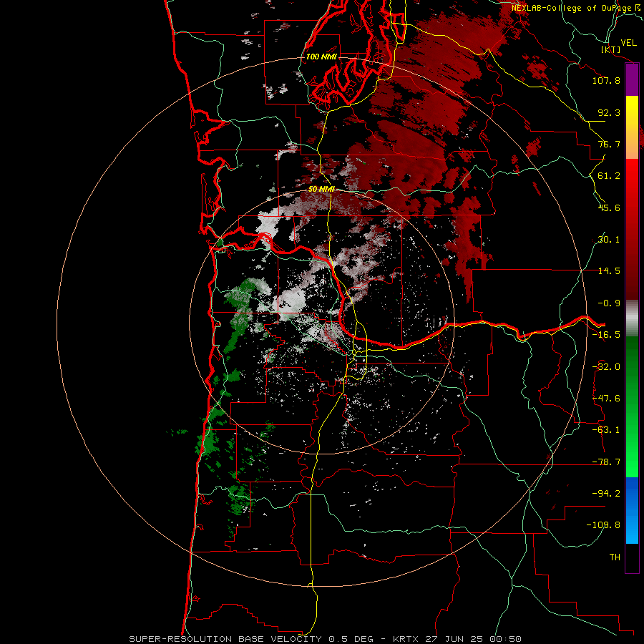The width and height of the screenshot is (644, 644).
Task: Click the -32.0 velocity scale value
Action: point(606,367)
